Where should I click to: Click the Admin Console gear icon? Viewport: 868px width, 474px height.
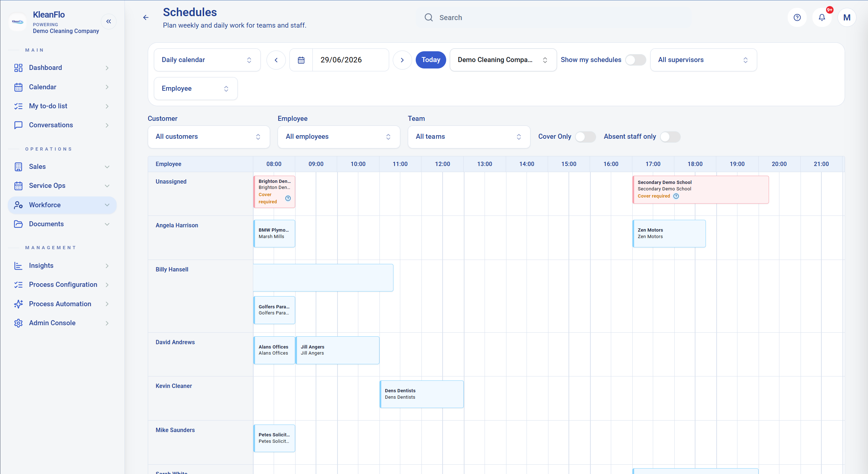point(18,323)
